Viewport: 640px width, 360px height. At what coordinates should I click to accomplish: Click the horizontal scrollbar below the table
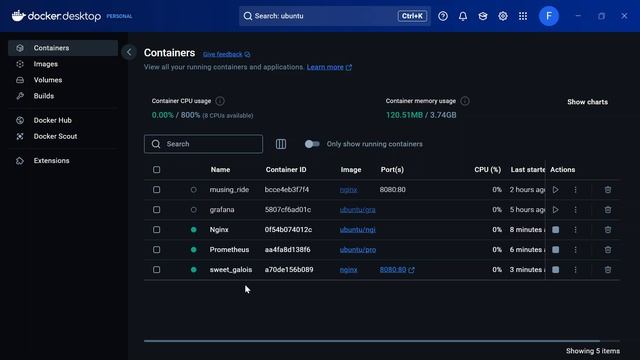pos(372,341)
